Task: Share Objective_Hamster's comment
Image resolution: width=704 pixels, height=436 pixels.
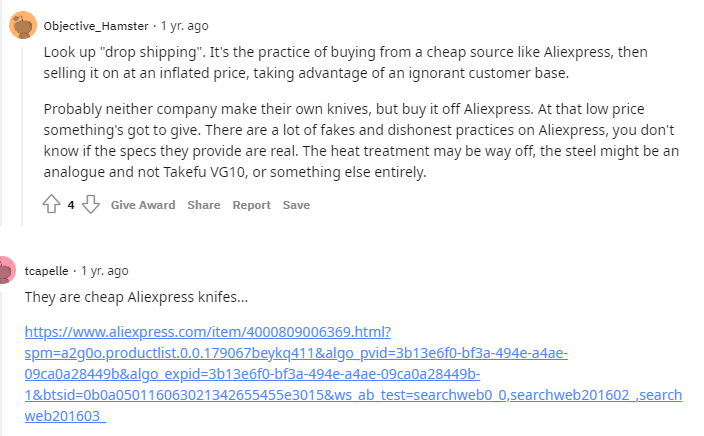Action: pos(204,205)
